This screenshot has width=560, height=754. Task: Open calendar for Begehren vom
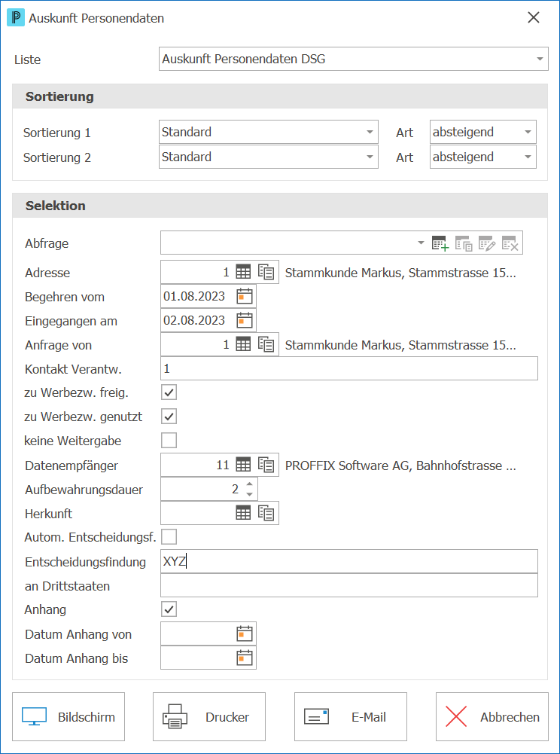(x=245, y=296)
